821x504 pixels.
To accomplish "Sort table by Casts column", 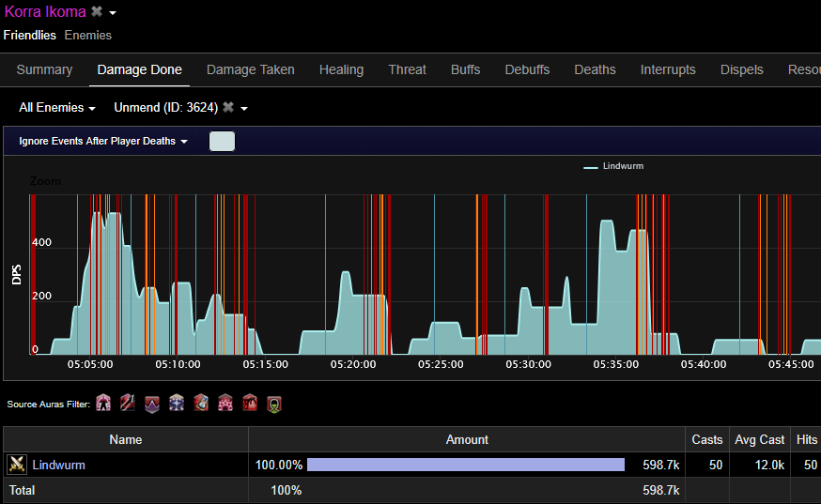I will pos(706,439).
